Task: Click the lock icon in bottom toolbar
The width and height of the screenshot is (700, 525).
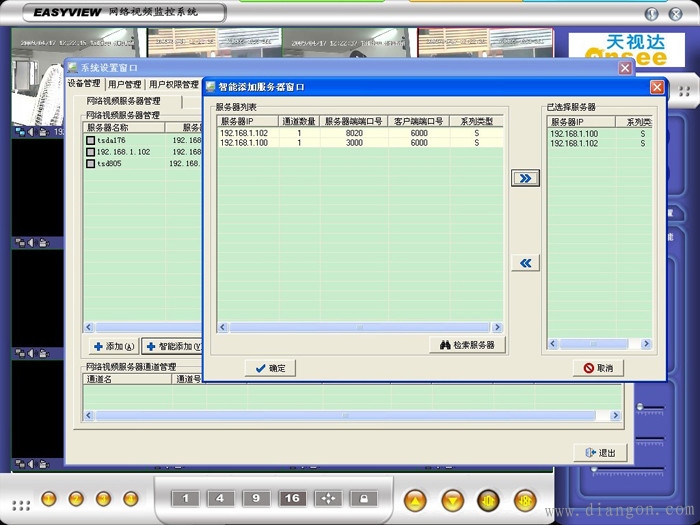Action: (x=363, y=498)
